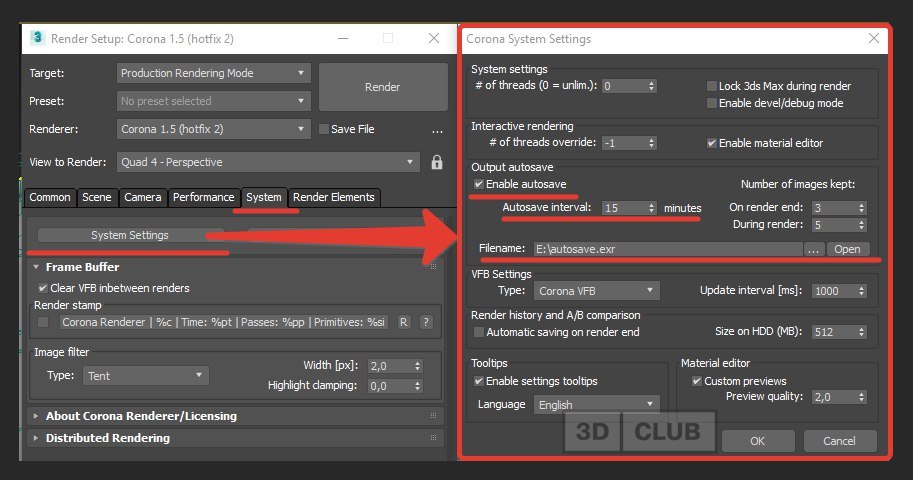
Task: Click the Distributed Rendering rollout grip handle
Action: [x=433, y=437]
